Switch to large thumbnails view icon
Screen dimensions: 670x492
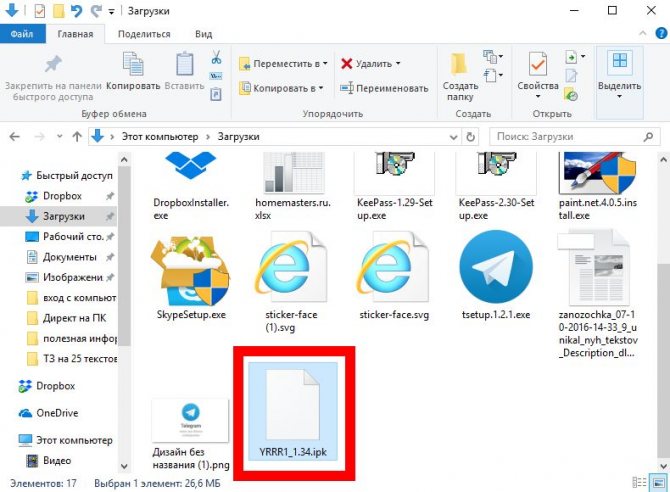658,483
